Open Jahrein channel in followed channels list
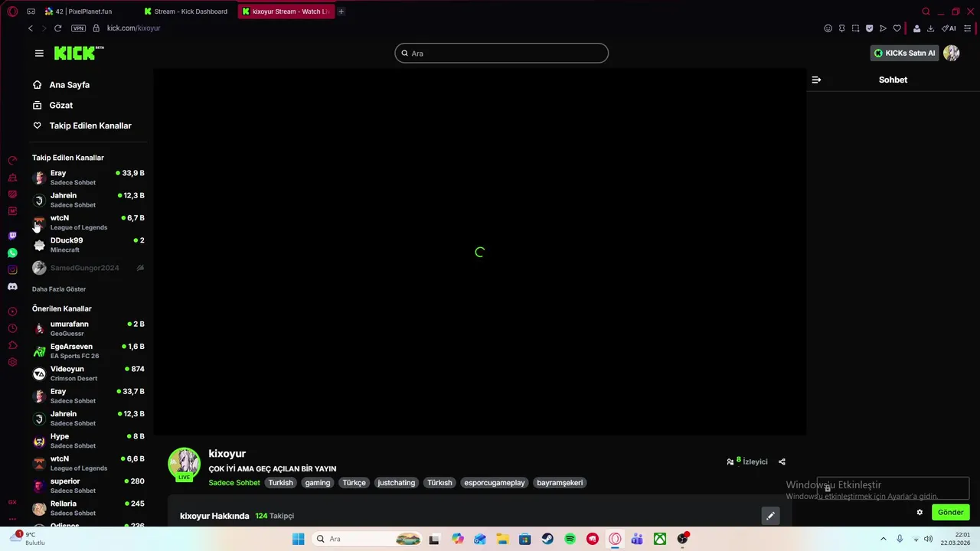980x551 pixels. tap(88, 200)
